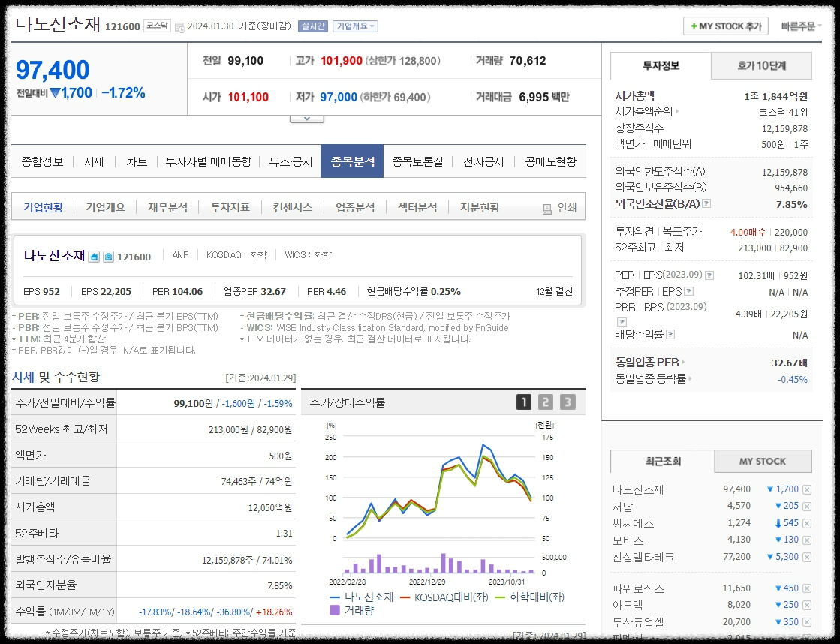Select the 섹터분석 sub-tab

(x=417, y=207)
